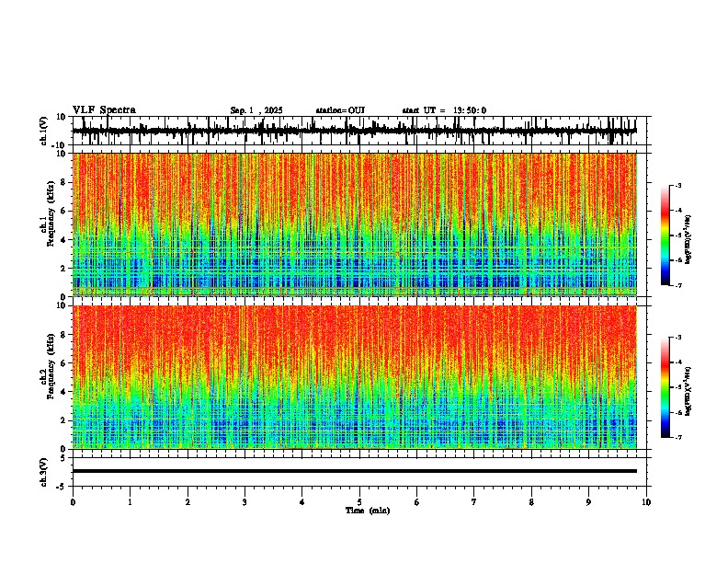Click the "start UT = 13:50:0" header text
Viewport: 728px width, 563px height.
click(x=444, y=110)
